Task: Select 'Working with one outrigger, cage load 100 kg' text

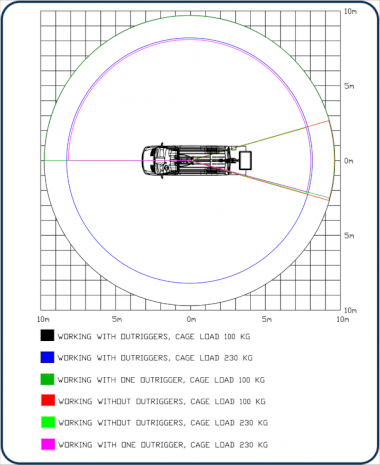Action: click(x=161, y=380)
